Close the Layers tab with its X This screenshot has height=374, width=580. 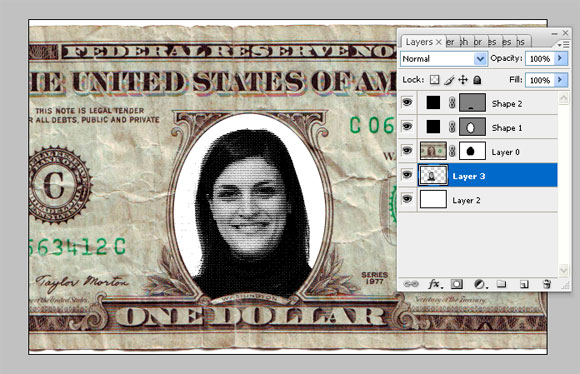[438, 42]
